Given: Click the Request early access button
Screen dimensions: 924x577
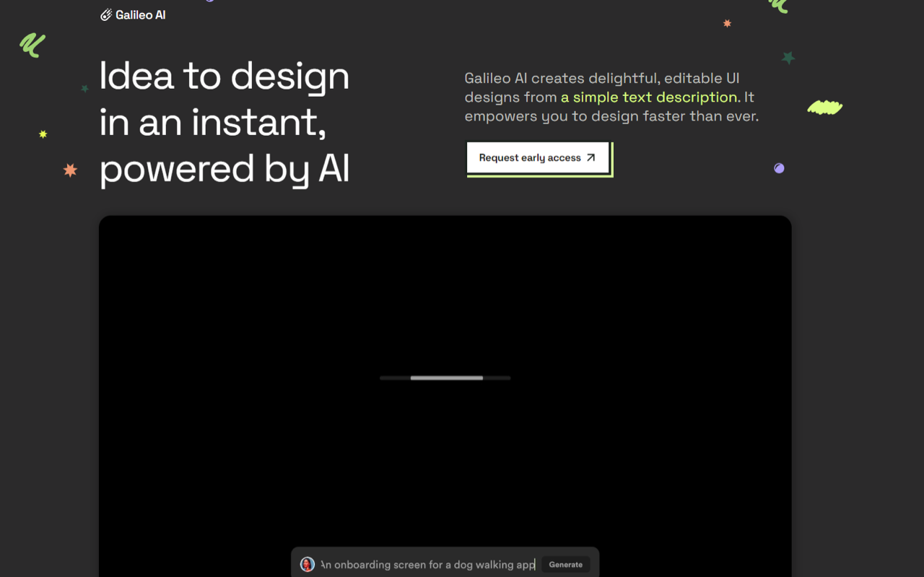Looking at the screenshot, I should pos(539,157).
